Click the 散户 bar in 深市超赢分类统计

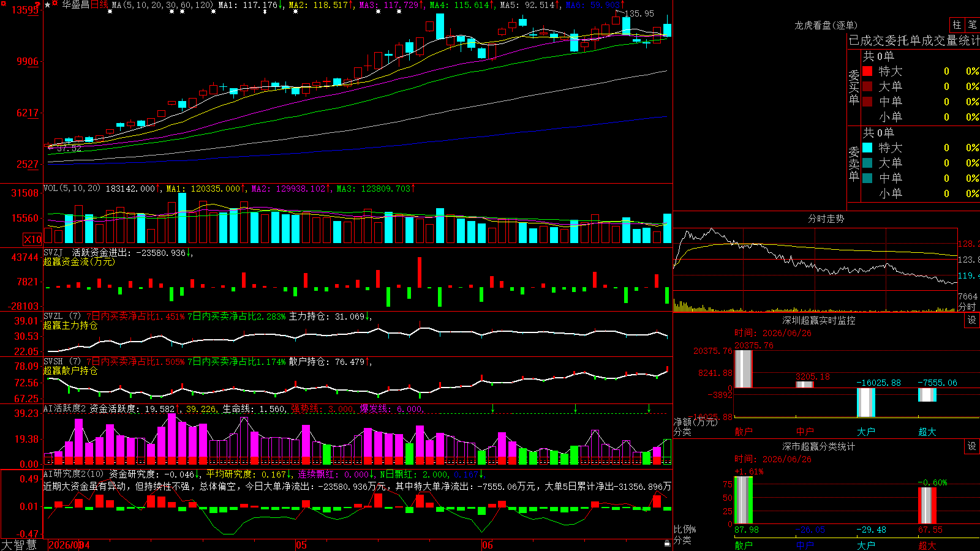744,500
